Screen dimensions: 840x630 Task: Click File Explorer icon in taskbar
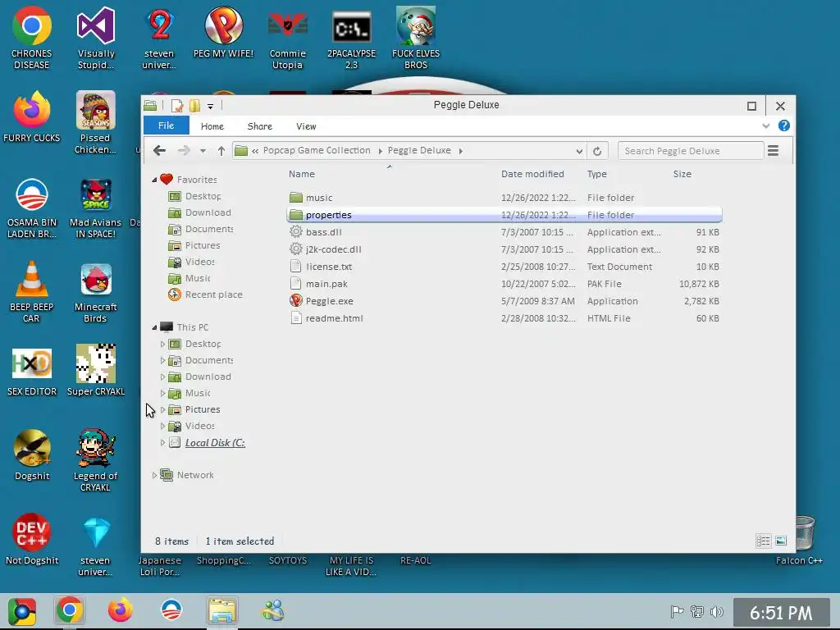(x=221, y=610)
